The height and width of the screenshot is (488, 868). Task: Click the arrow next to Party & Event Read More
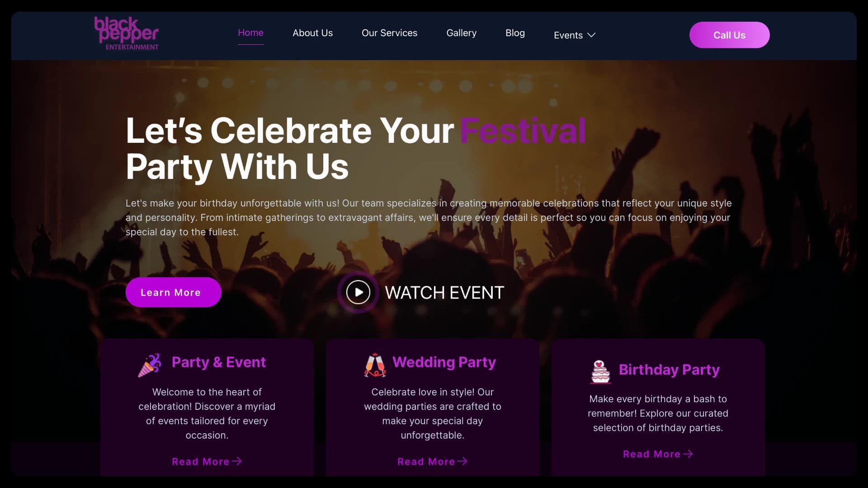(237, 461)
